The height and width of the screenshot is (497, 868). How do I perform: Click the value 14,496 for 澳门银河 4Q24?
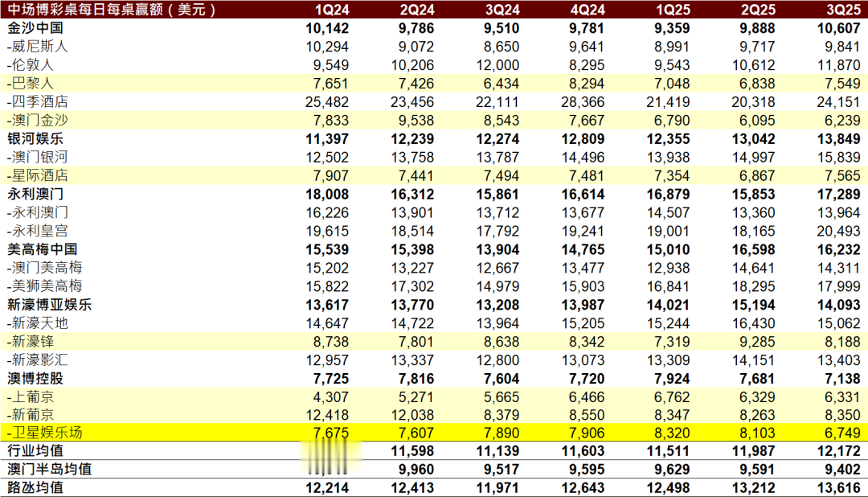(583, 158)
